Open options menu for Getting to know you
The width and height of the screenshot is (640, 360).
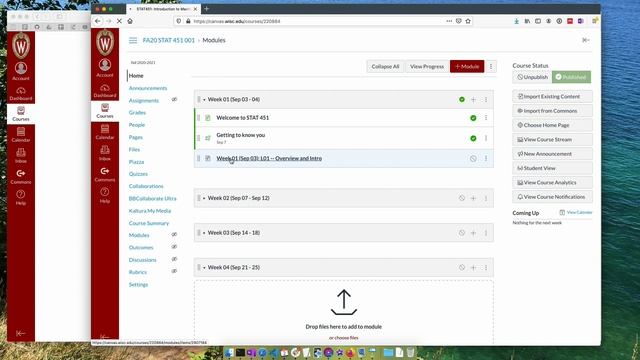(486, 138)
